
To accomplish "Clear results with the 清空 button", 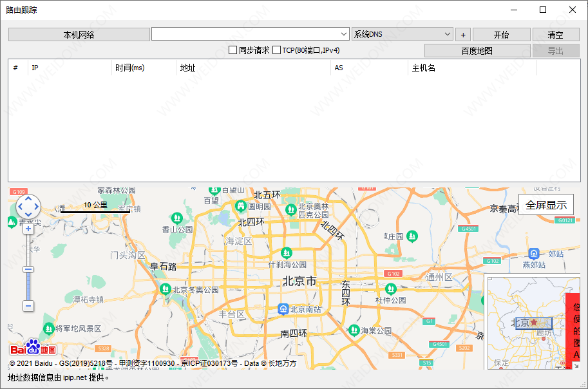I will coord(556,35).
